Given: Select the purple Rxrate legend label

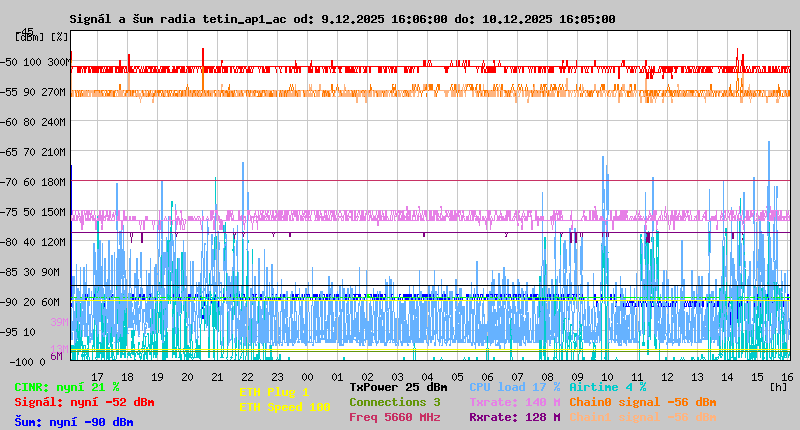Looking at the screenshot, I should [x=514, y=417].
